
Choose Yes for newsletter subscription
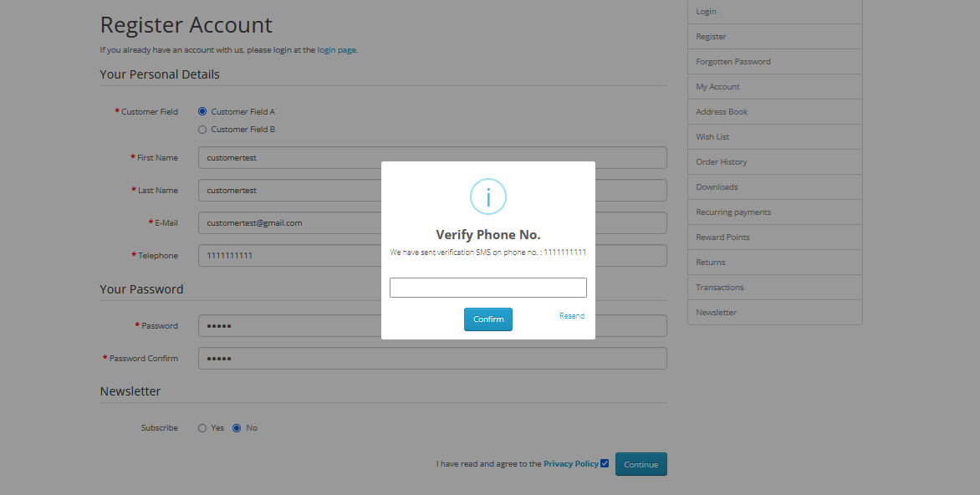coord(202,428)
